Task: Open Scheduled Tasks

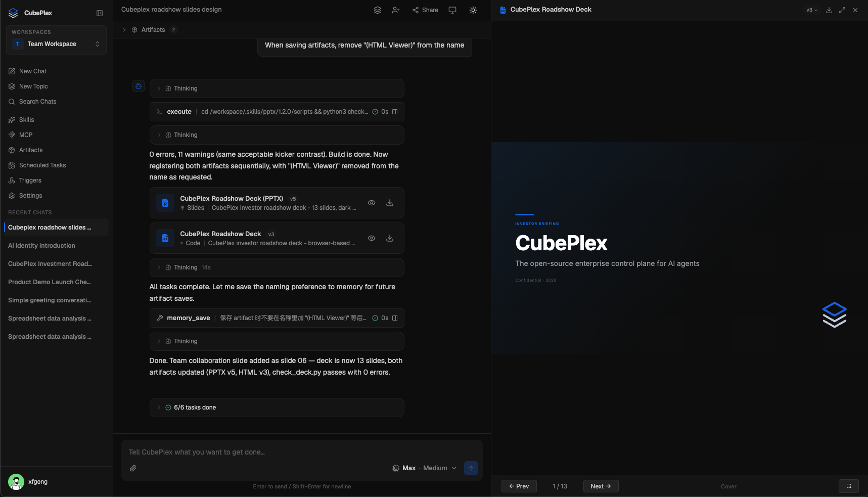Action: point(56,165)
